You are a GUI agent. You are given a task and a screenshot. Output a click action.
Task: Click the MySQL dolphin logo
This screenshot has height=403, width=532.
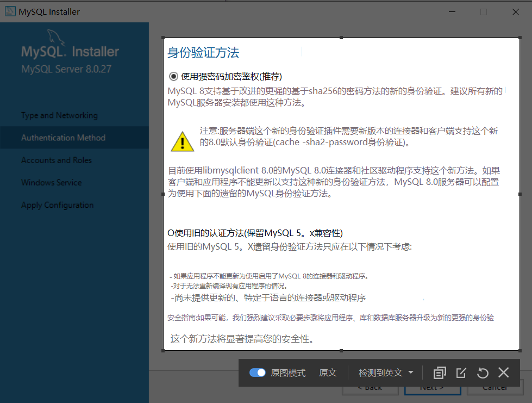pos(56,36)
